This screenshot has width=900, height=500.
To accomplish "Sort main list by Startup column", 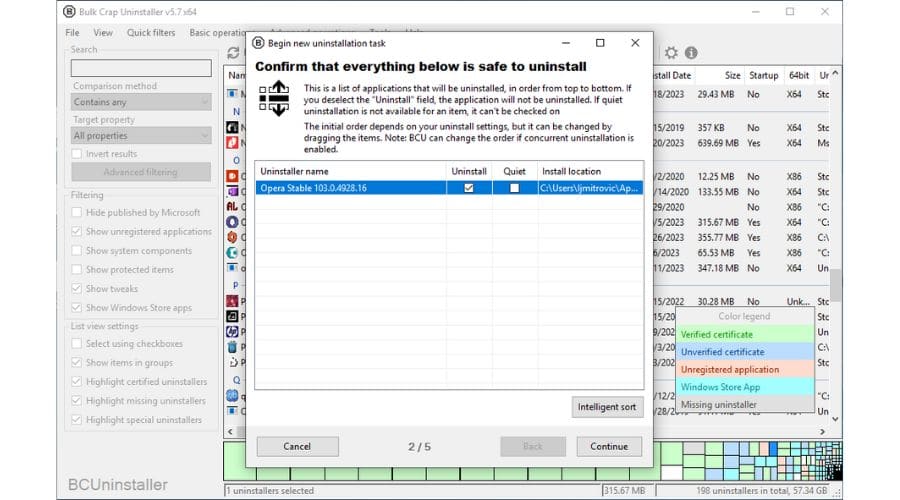I will click(763, 75).
